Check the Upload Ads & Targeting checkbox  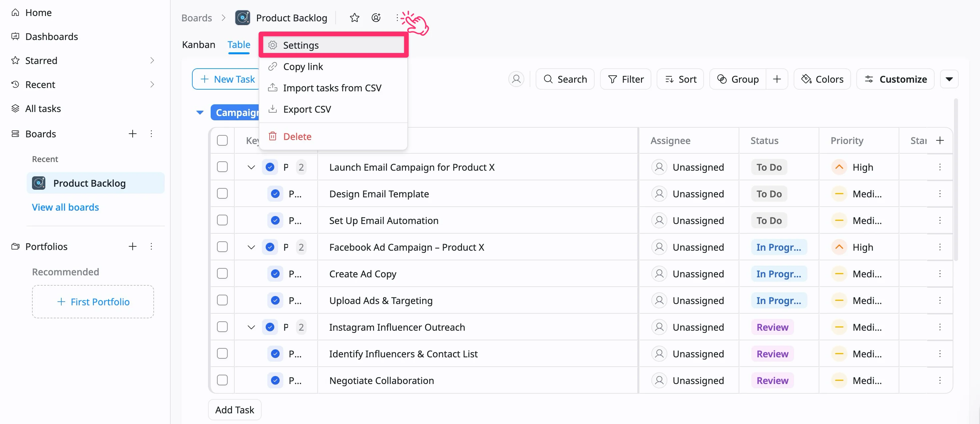(222, 300)
